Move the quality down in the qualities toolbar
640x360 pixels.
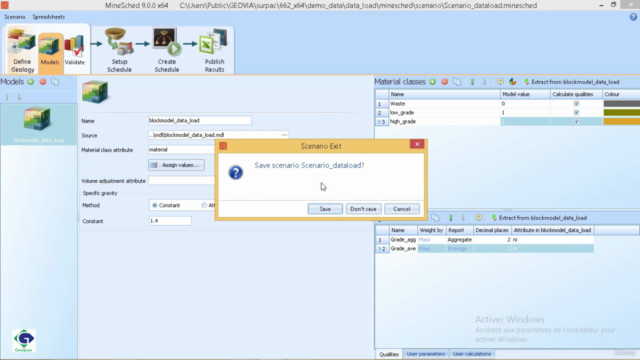click(463, 218)
